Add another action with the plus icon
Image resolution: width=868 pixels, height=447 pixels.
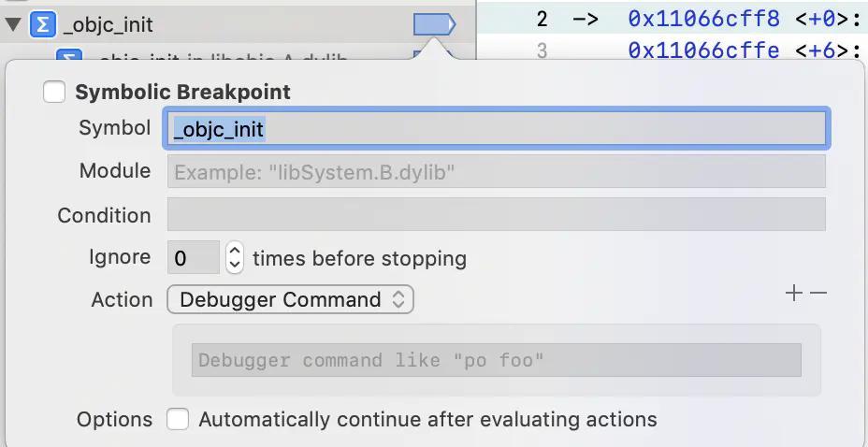click(x=794, y=294)
